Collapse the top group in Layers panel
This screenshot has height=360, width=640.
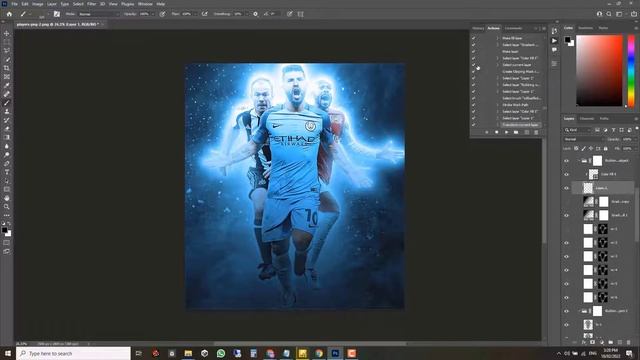click(578, 161)
